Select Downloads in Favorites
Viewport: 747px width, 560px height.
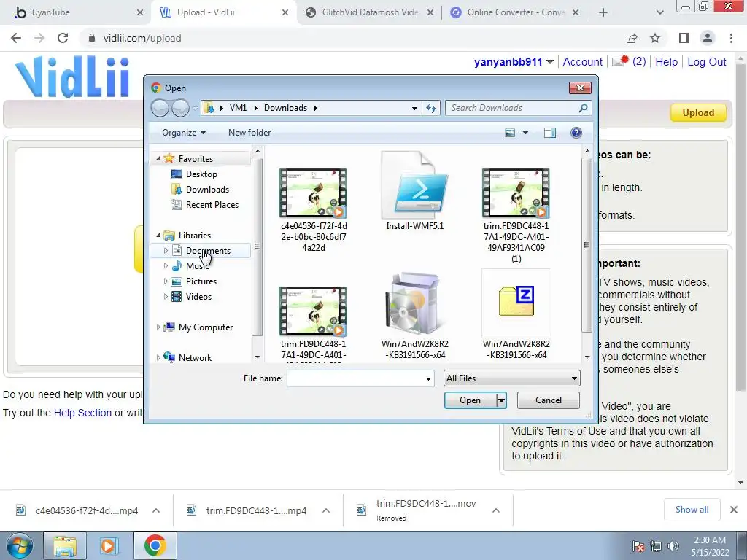coord(207,190)
